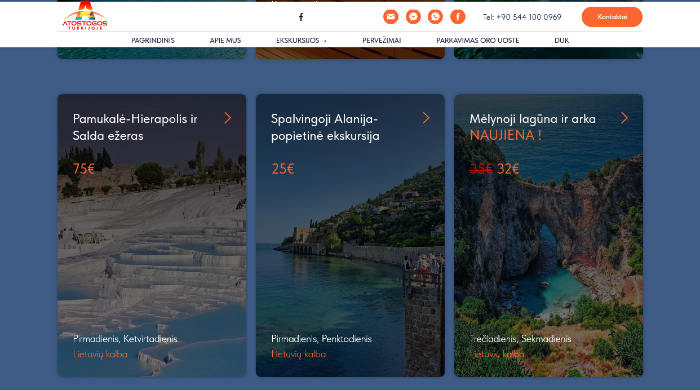Viewport: 700px width, 390px height.
Task: Click Lietuvių kalba on the Pamukalė card
Action: pyautogui.click(x=100, y=354)
